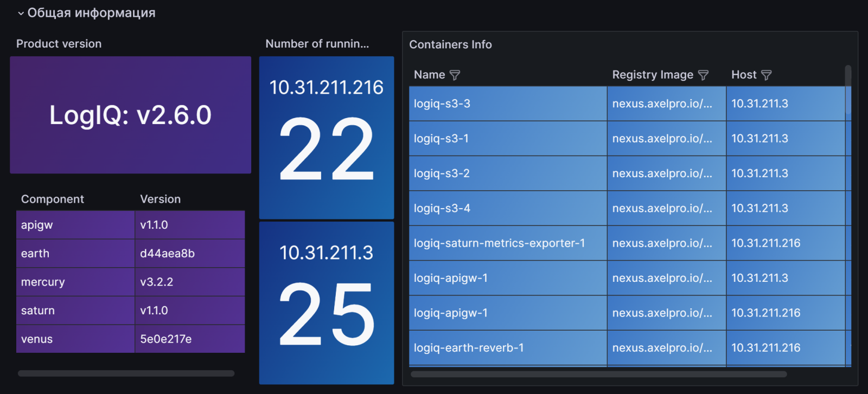Viewport: 868px width, 394px height.
Task: Click the logiq-saturn-metrics-exporter-1 name cell
Action: tap(499, 243)
